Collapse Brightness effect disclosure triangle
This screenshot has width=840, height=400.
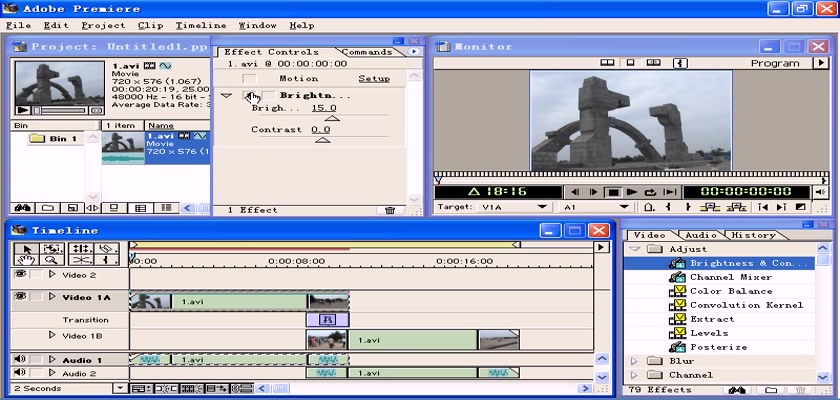click(227, 95)
